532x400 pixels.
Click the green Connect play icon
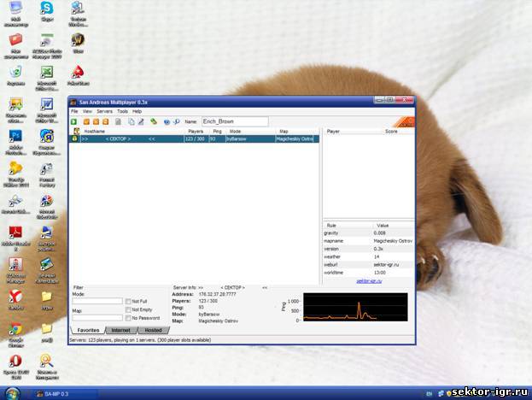pyautogui.click(x=74, y=121)
